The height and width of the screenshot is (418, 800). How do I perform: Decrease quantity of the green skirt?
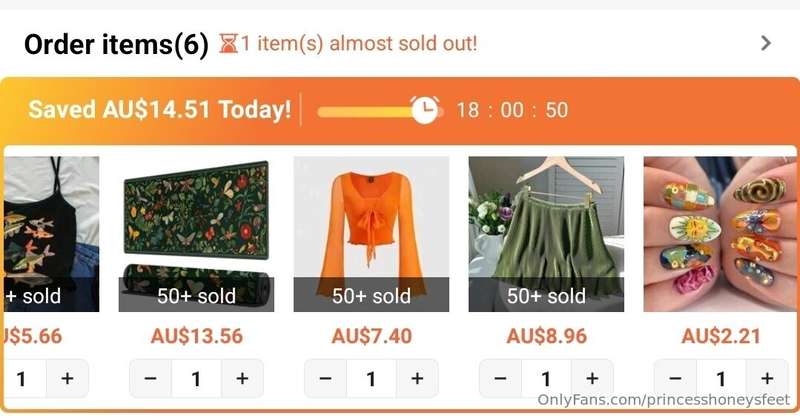coord(501,379)
